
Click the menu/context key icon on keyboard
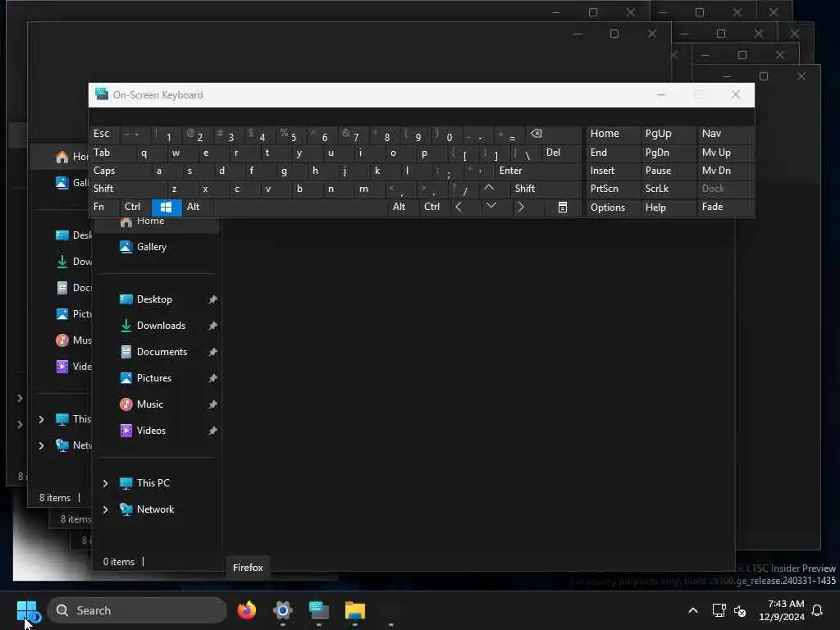tap(563, 208)
